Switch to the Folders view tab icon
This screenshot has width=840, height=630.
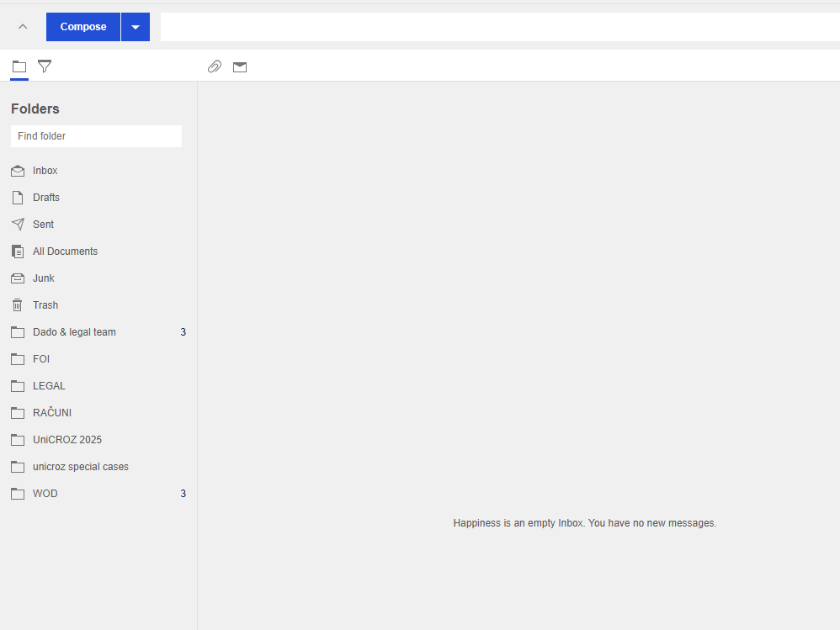19,67
